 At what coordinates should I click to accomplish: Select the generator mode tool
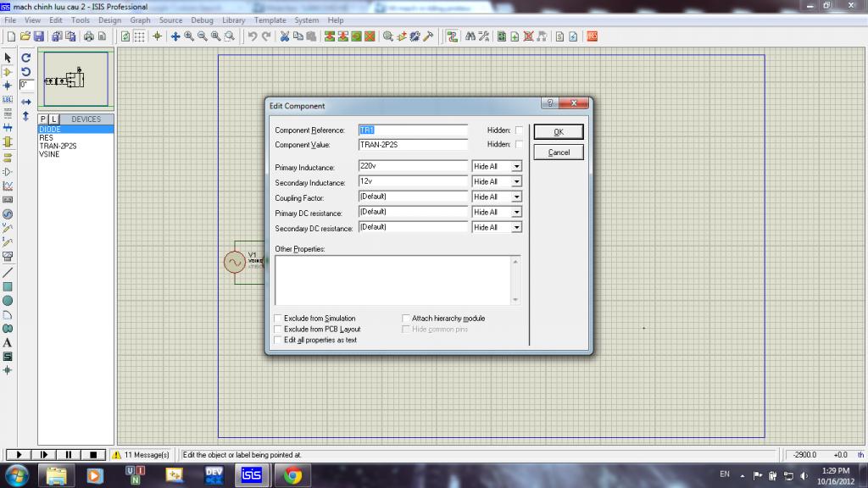pyautogui.click(x=8, y=214)
